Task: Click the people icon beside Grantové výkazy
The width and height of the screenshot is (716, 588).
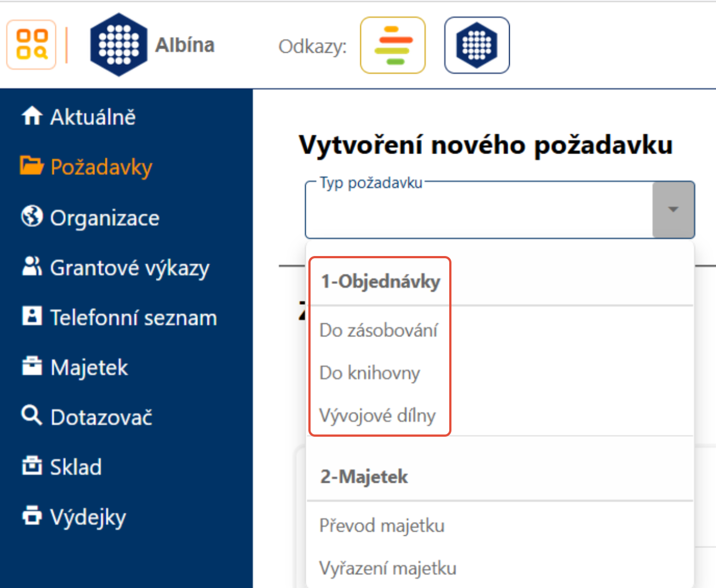Action: pyautogui.click(x=32, y=266)
